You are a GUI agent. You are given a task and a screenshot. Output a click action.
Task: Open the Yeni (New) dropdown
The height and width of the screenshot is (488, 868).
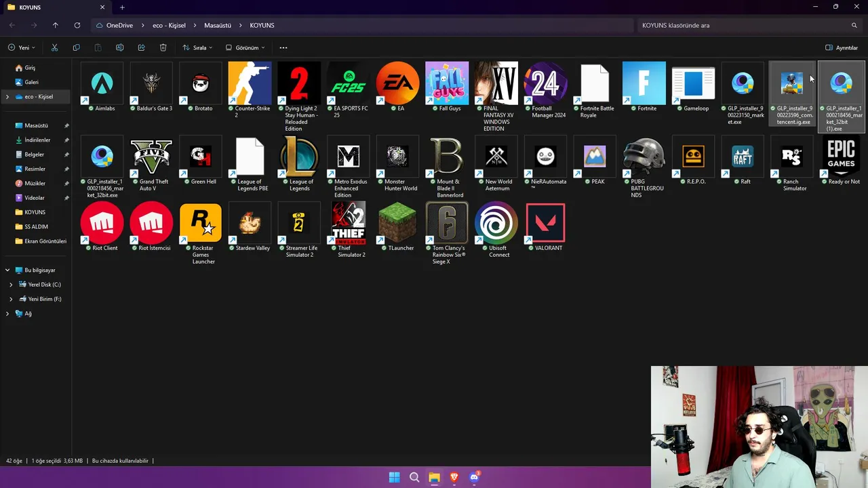(22, 47)
